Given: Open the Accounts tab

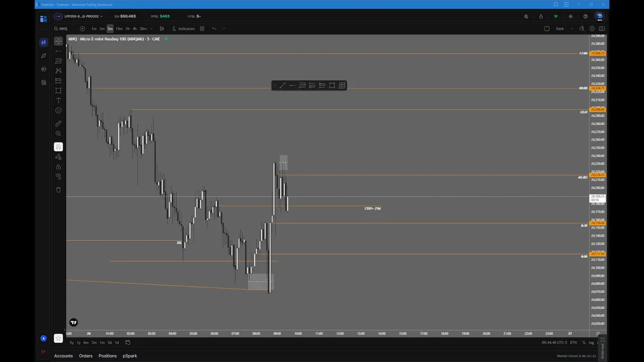Looking at the screenshot, I should coord(63,356).
